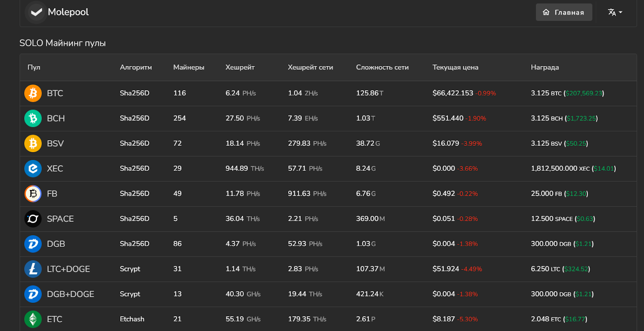The height and width of the screenshot is (331, 644).
Task: Open the DGB pool link
Action: point(56,244)
